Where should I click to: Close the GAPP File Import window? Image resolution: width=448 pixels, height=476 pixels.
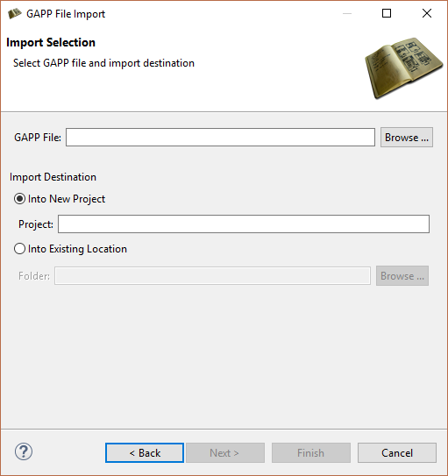pyautogui.click(x=427, y=13)
